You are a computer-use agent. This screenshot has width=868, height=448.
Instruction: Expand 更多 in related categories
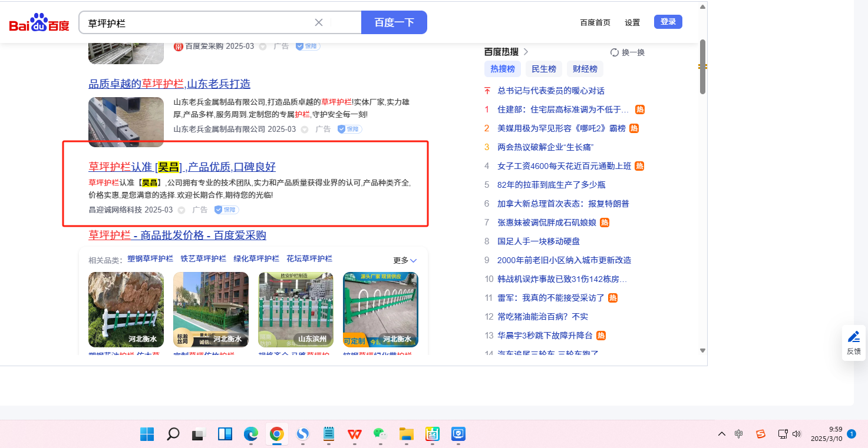[405, 260]
